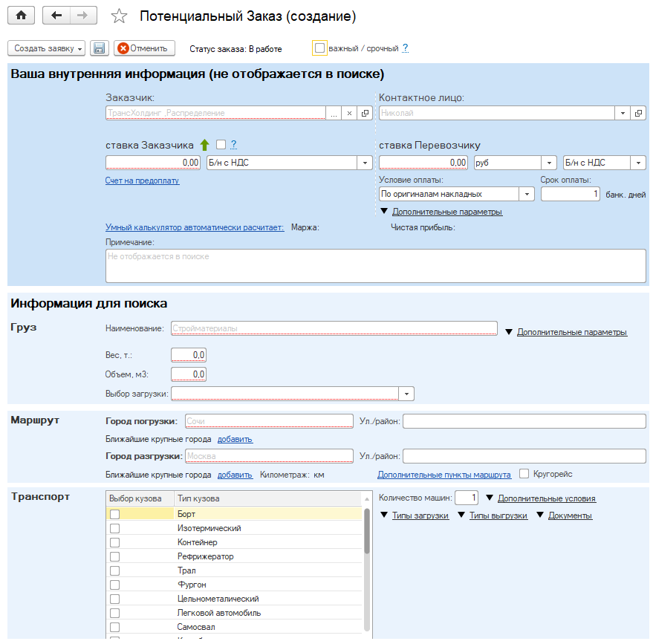Focus the ставка Перевозчику amount field
This screenshot has width=653, height=644.
tap(423, 163)
